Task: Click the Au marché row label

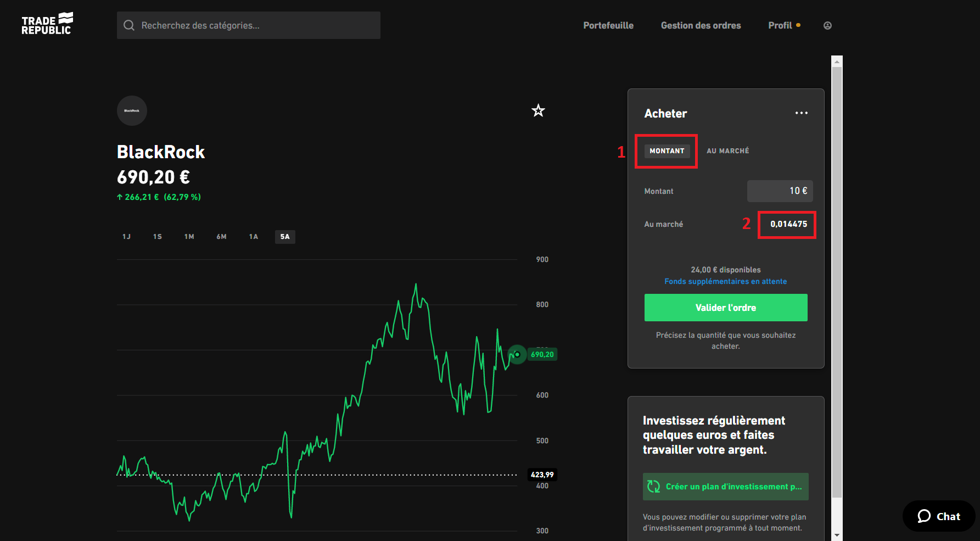Action: pyautogui.click(x=663, y=224)
